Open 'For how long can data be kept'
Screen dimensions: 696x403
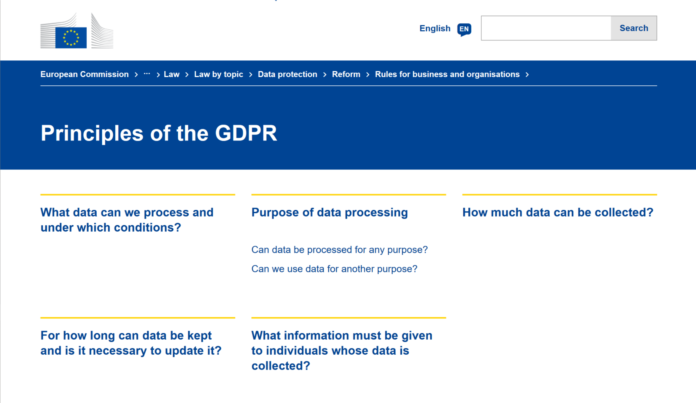(130, 343)
